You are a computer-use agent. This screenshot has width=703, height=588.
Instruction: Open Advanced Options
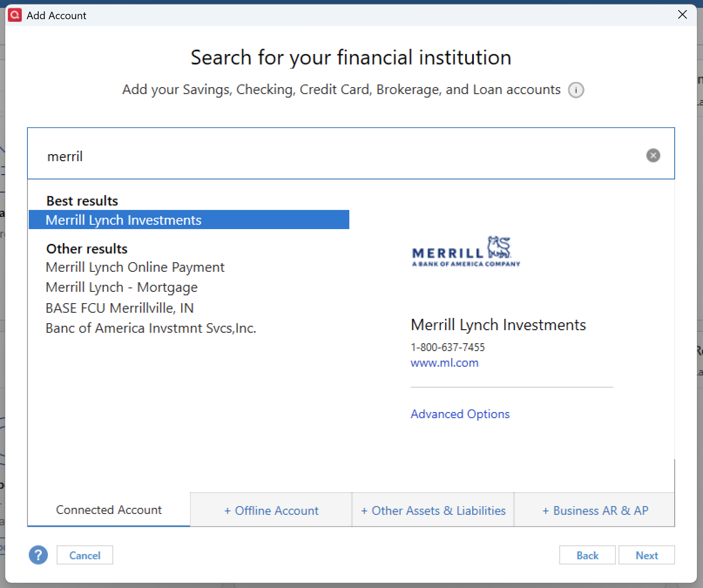click(x=460, y=414)
